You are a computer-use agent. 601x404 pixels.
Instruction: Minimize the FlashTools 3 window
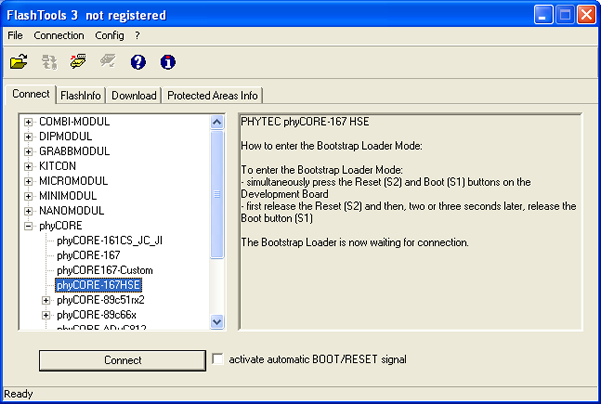(x=543, y=15)
